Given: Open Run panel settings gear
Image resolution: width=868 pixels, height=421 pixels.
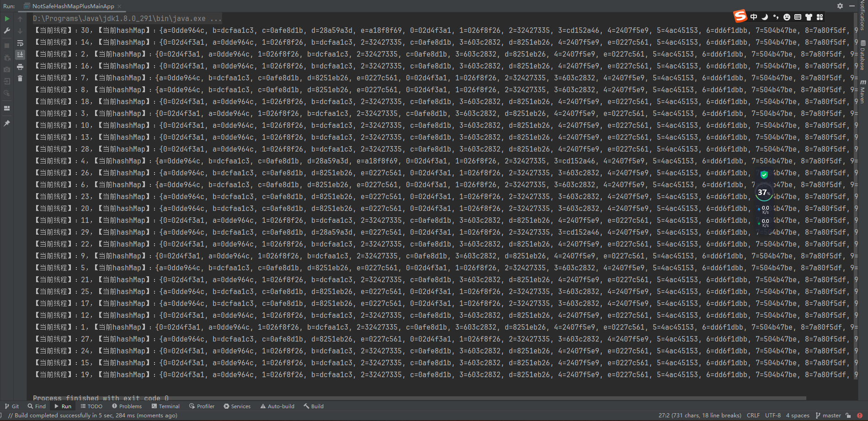Looking at the screenshot, I should coord(840,6).
